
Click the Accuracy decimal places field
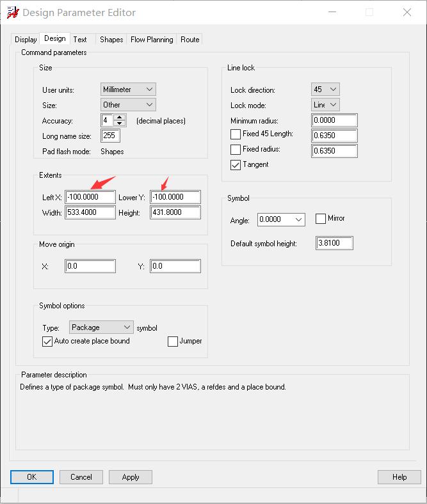click(108, 120)
